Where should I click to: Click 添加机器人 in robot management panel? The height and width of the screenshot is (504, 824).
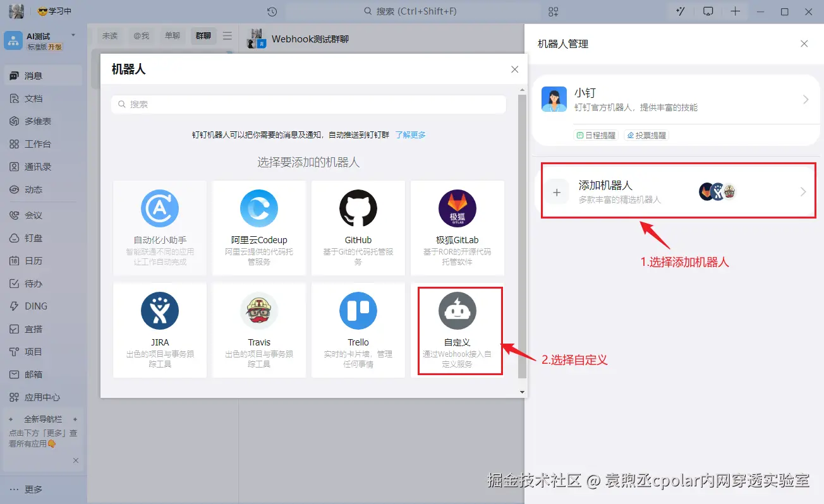tap(678, 191)
